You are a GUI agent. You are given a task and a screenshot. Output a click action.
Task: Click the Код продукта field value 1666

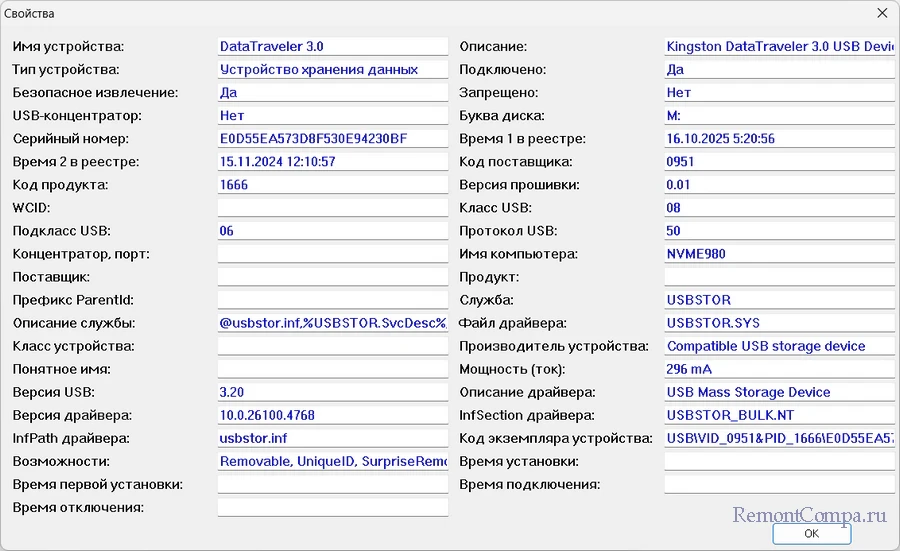tap(332, 185)
